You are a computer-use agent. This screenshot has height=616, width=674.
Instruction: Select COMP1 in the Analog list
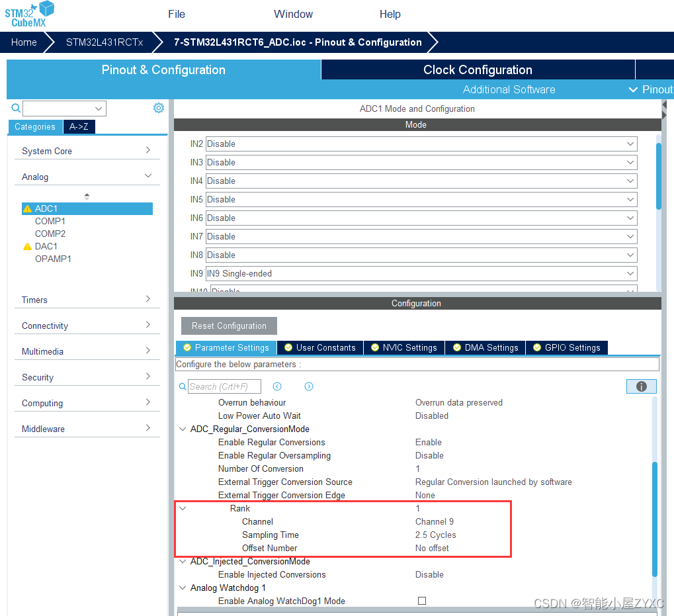[x=50, y=221]
